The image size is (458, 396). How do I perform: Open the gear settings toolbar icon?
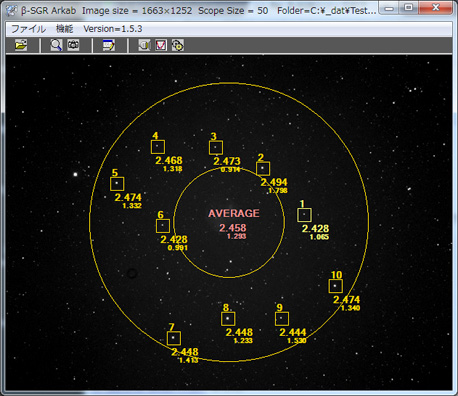178,45
